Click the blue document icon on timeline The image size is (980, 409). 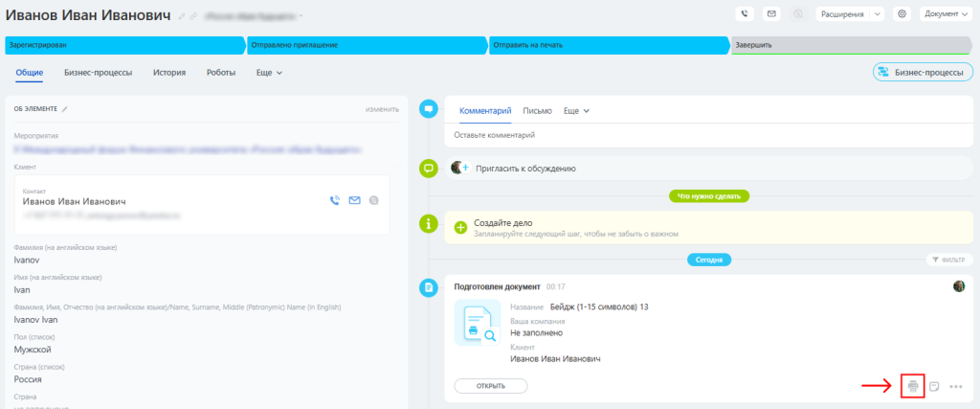click(429, 287)
